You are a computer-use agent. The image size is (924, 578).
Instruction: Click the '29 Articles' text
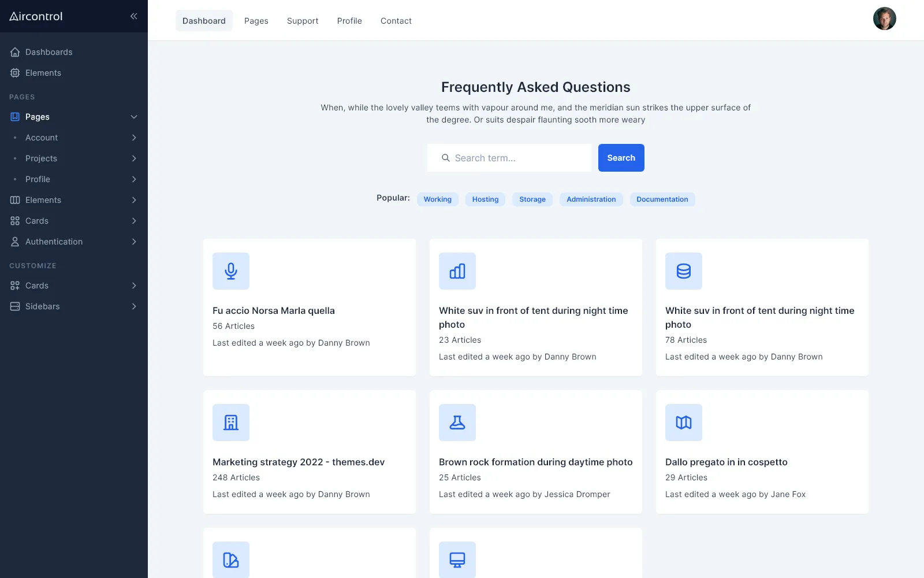pyautogui.click(x=686, y=477)
